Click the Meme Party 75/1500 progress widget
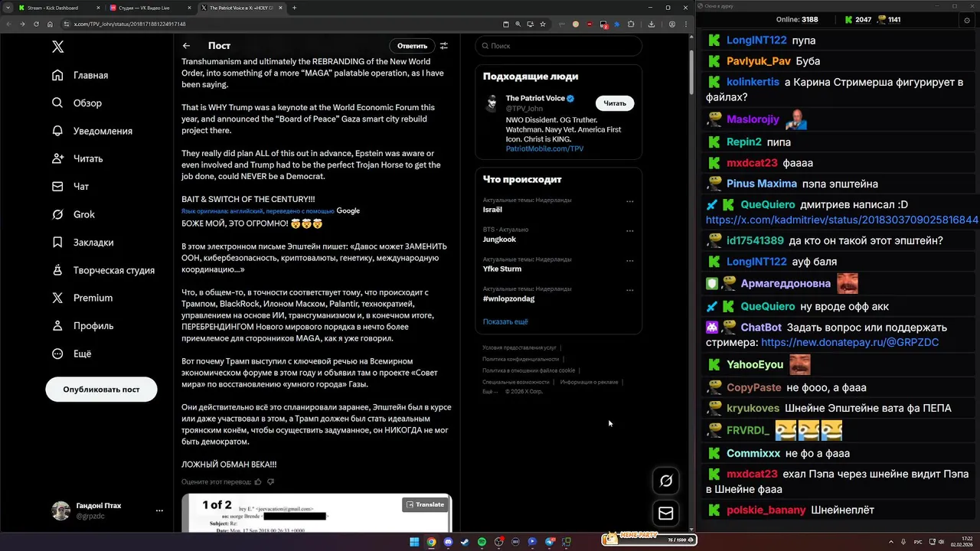Viewport: 980px width, 551px height. (648, 540)
